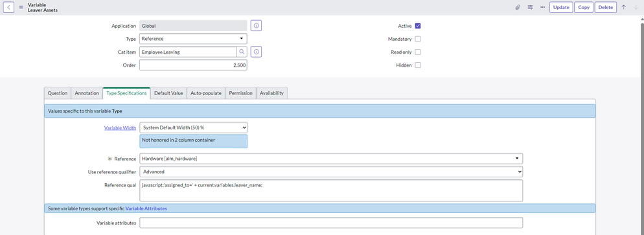This screenshot has width=644, height=235.
Task: Open more options ellipsis in header
Action: point(542,7)
